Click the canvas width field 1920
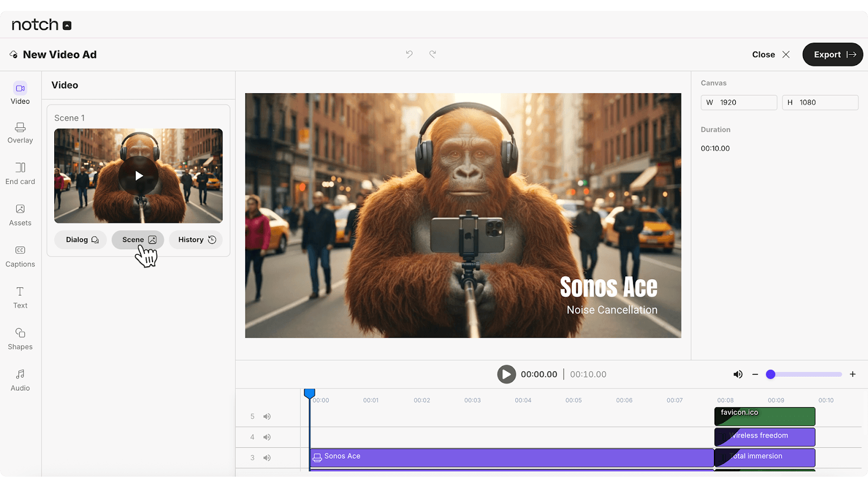868x488 pixels. pyautogui.click(x=739, y=102)
